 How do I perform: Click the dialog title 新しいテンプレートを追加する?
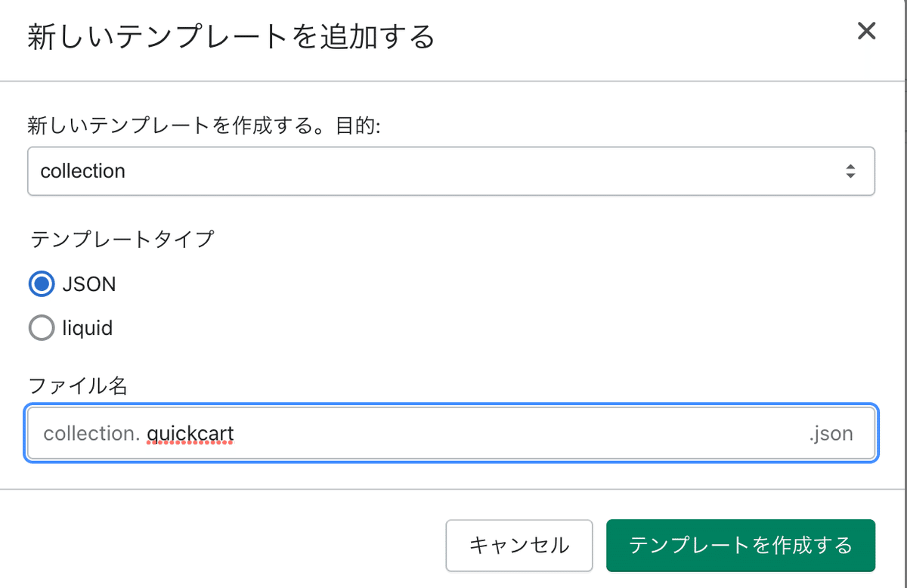pyautogui.click(x=231, y=37)
